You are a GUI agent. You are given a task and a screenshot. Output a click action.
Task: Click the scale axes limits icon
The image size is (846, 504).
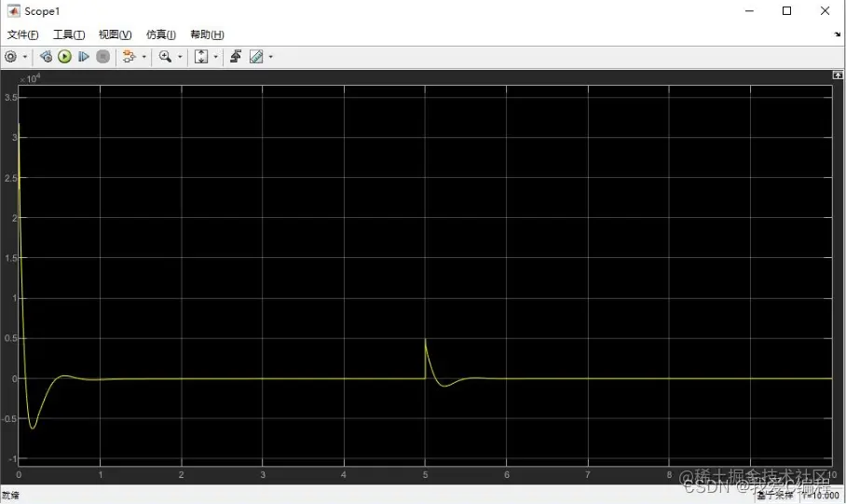(201, 57)
